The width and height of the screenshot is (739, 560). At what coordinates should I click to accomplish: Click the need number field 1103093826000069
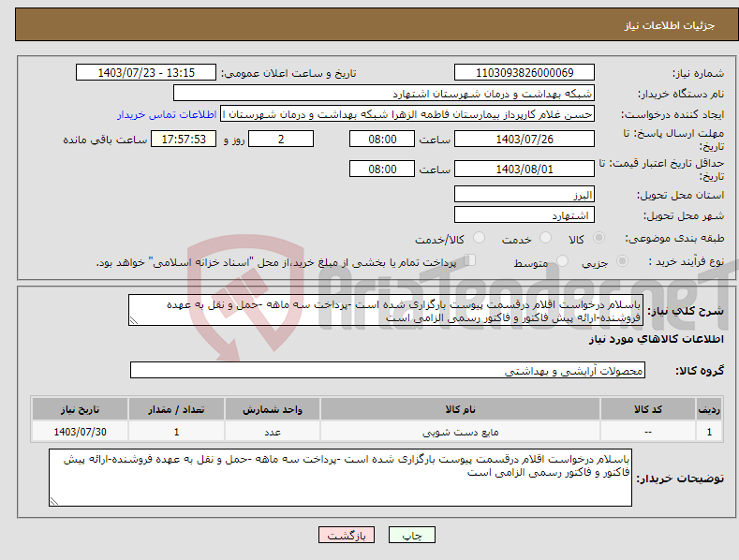click(x=525, y=73)
